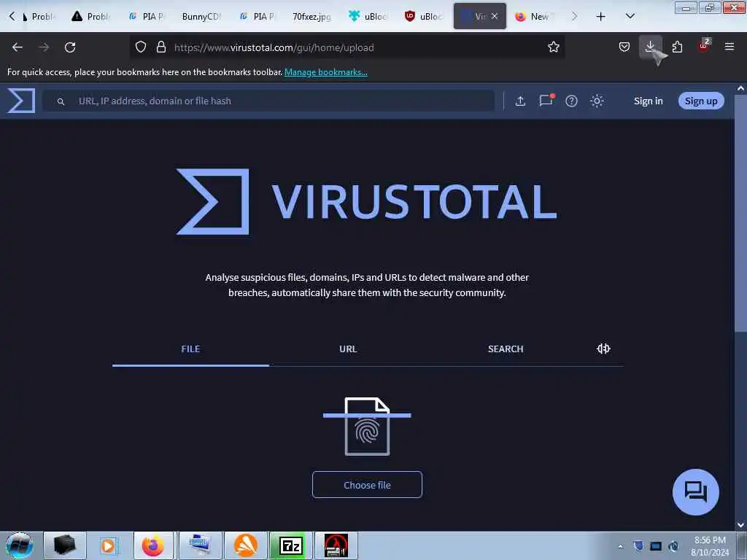The height and width of the screenshot is (560, 747).
Task: Open the Firefox hamburger menu
Action: click(x=729, y=47)
